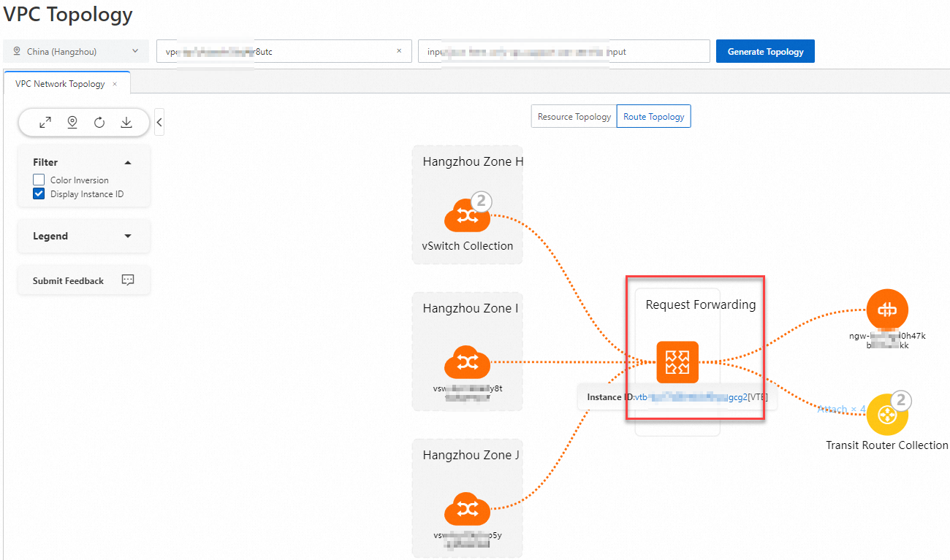The image size is (950, 560).
Task: Select the vSwitch icon in Hangzhou Zone I
Action: coord(467,362)
